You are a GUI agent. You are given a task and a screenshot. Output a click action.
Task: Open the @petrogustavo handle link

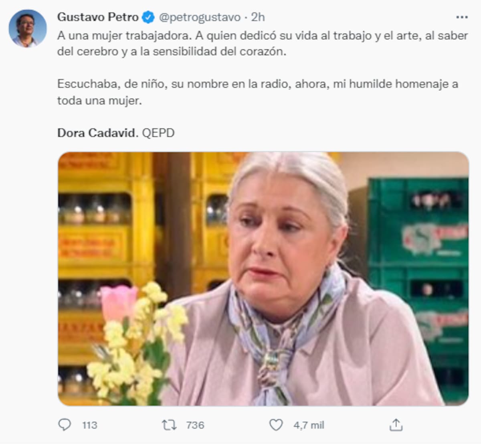[200, 17]
